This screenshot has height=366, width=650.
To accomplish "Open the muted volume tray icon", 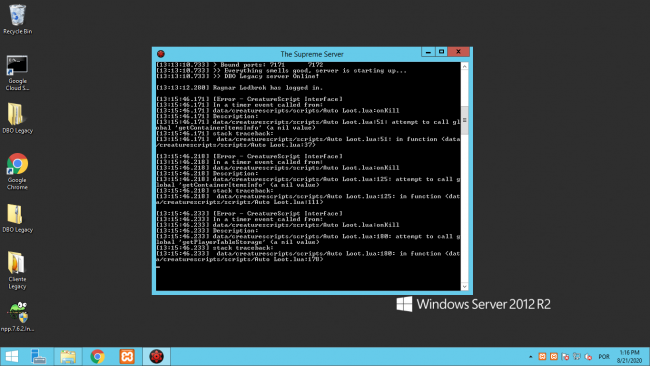I will pos(588,356).
